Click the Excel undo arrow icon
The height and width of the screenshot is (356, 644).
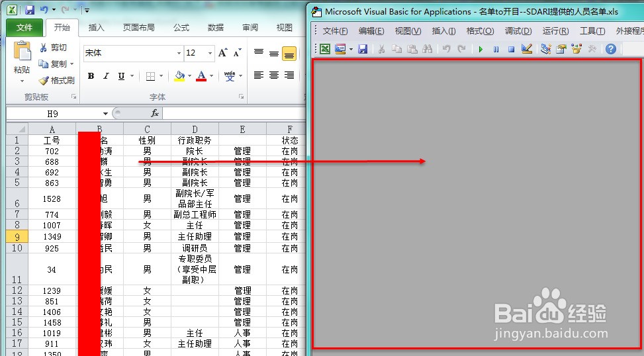(44, 10)
